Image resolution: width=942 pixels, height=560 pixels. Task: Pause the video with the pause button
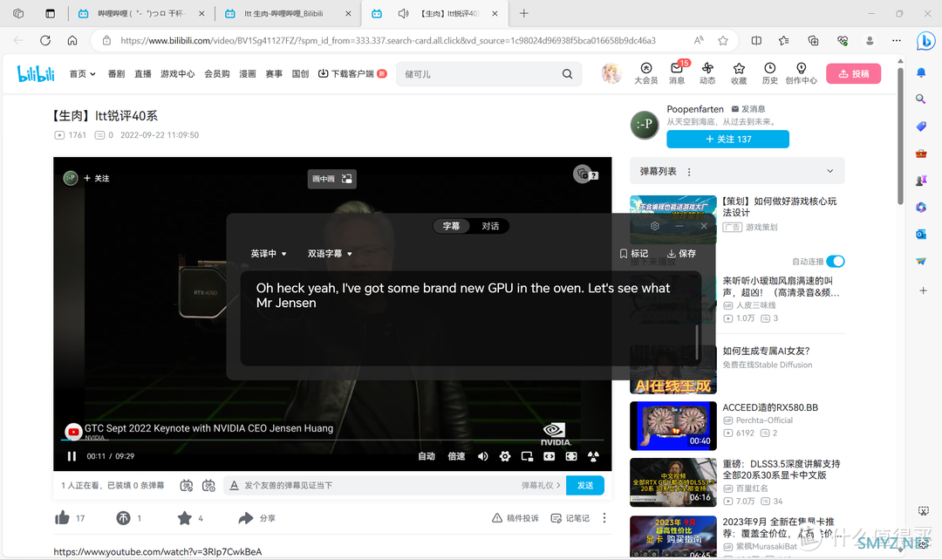72,456
